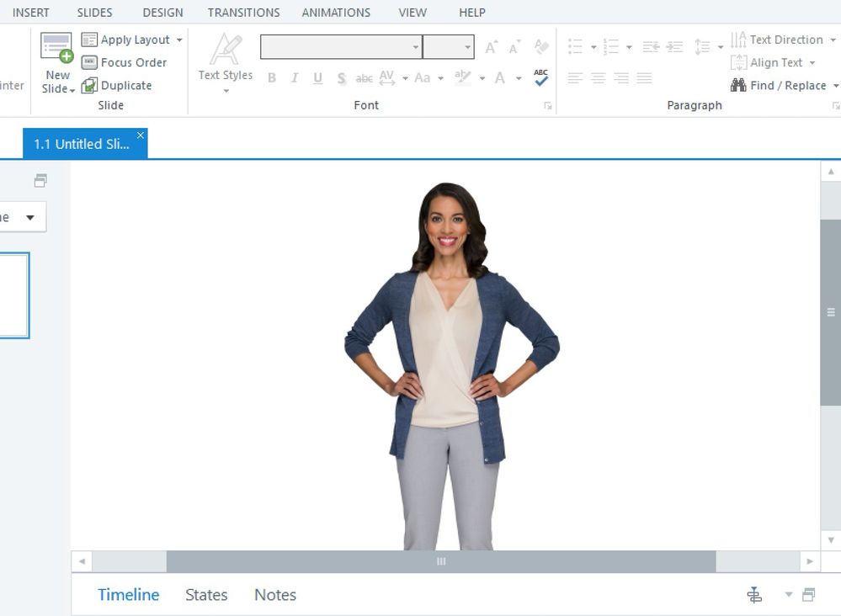Run spell check with the ABC checkmark icon
This screenshot has height=616, width=841.
(x=540, y=77)
